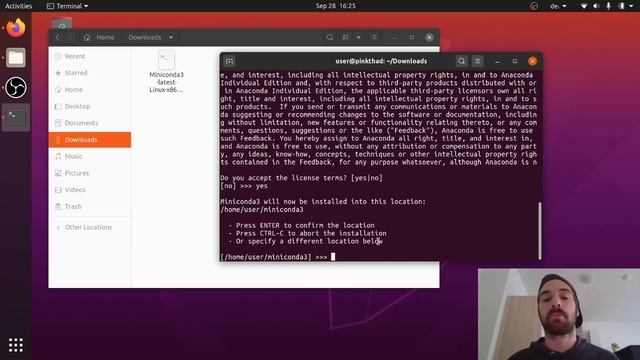This screenshot has height=360, width=640.
Task: Go back in the Files window
Action: coord(58,37)
